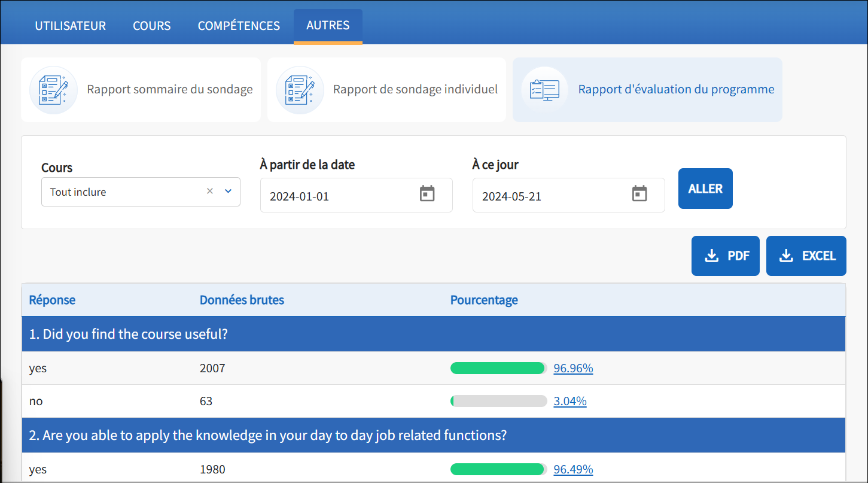The height and width of the screenshot is (483, 868).
Task: Open the Tout inclure course selector
Action: [120, 192]
